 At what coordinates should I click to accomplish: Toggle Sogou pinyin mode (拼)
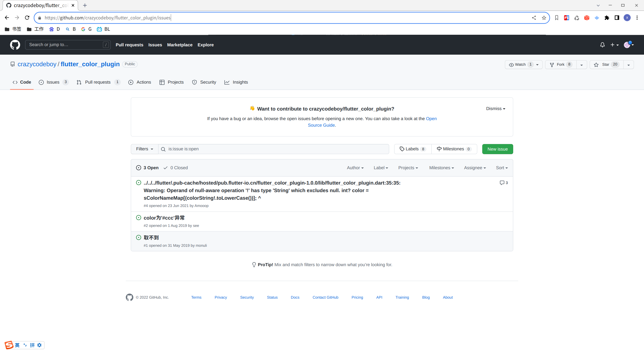tap(32, 345)
